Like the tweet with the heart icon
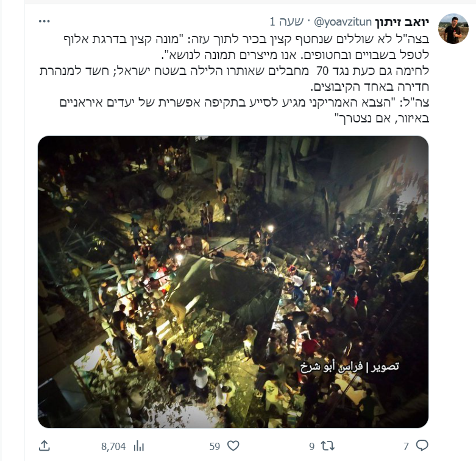The height and width of the screenshot is (461, 476). click(x=233, y=446)
